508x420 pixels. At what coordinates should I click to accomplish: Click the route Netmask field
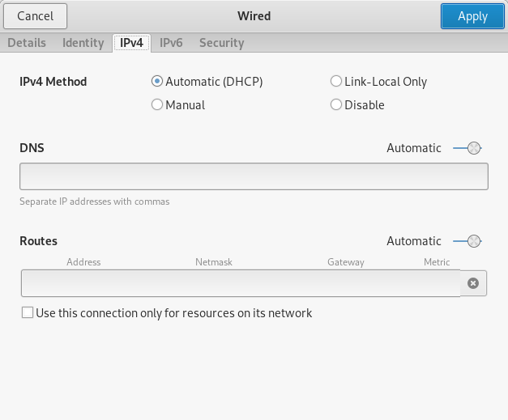click(214, 283)
